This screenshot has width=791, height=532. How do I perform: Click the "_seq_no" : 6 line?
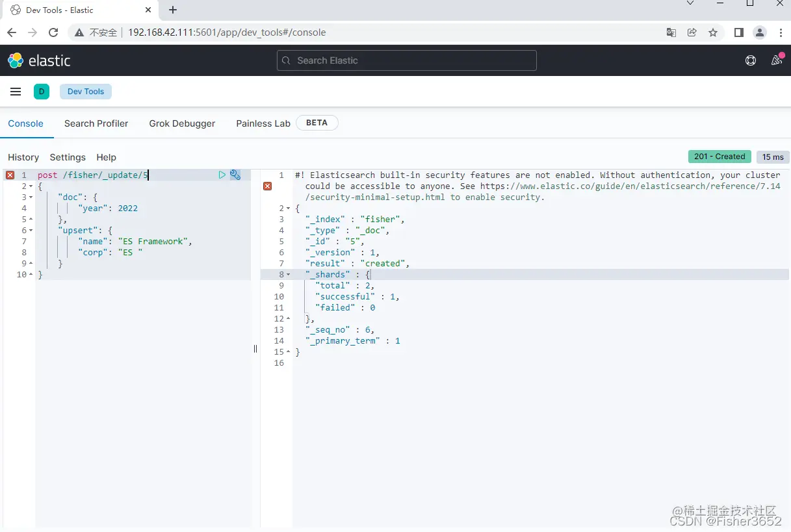click(340, 330)
